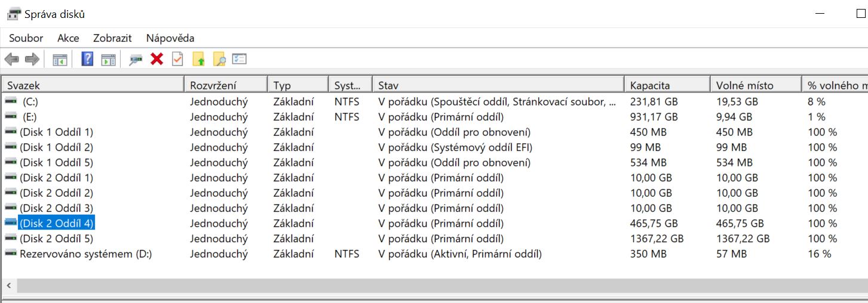Sort by the Kapacita column header
Image resolution: width=868 pixels, height=303 pixels.
(650, 85)
